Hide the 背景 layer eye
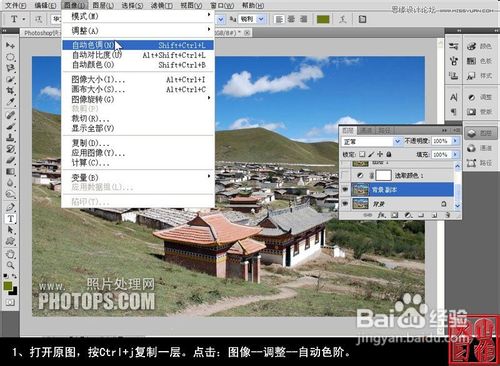Viewport: 500px width, 366px height. pos(345,203)
